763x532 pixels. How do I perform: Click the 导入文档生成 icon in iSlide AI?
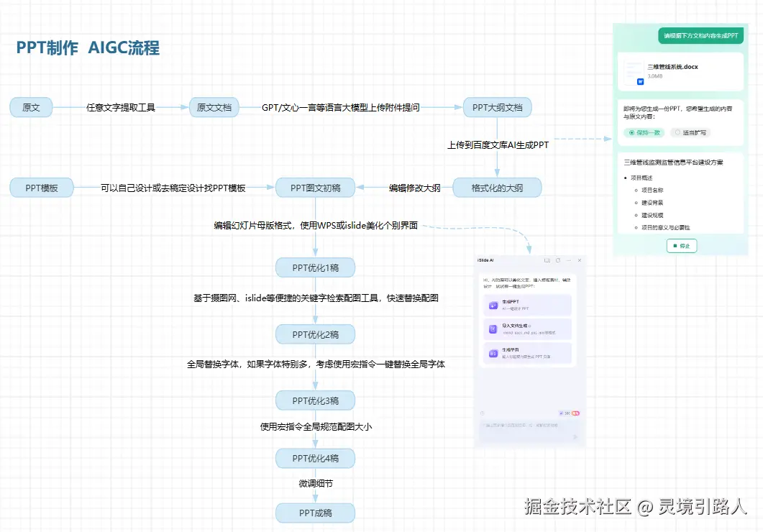point(493,328)
